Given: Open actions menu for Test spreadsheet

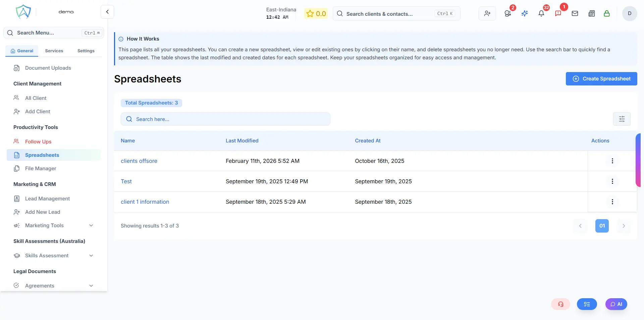Looking at the screenshot, I should pyautogui.click(x=612, y=181).
